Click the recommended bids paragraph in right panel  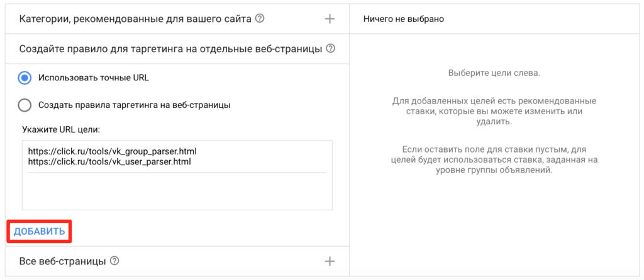point(494,111)
